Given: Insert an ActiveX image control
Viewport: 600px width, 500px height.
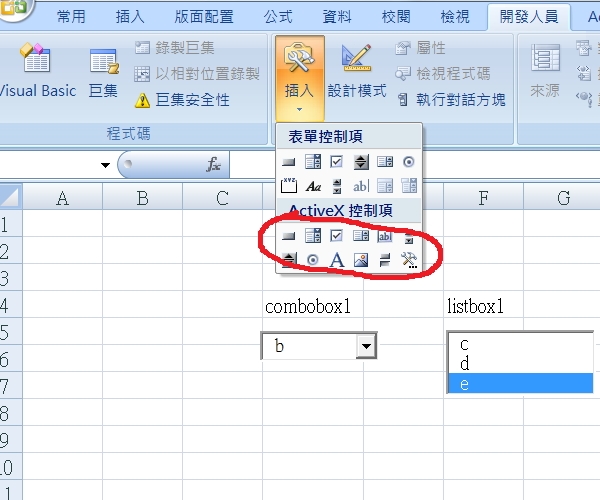Looking at the screenshot, I should coord(361,261).
